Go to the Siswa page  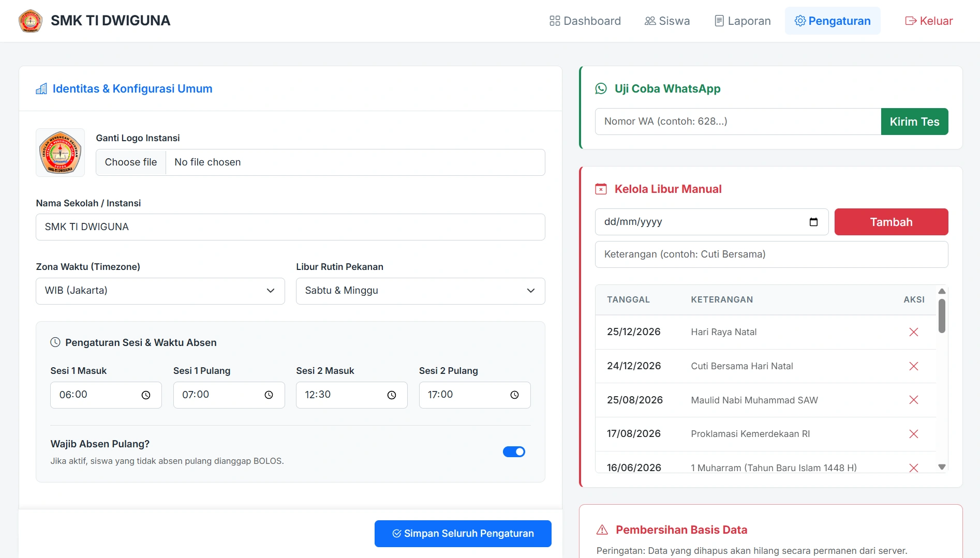(x=667, y=21)
